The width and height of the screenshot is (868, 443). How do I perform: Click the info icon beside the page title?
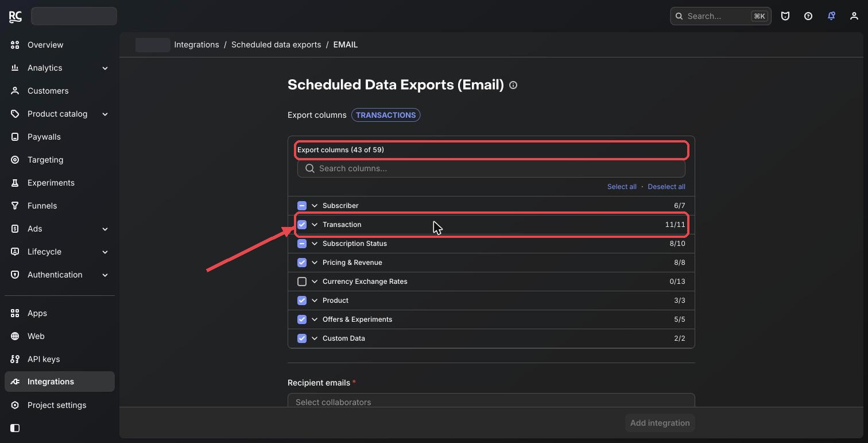(x=513, y=85)
